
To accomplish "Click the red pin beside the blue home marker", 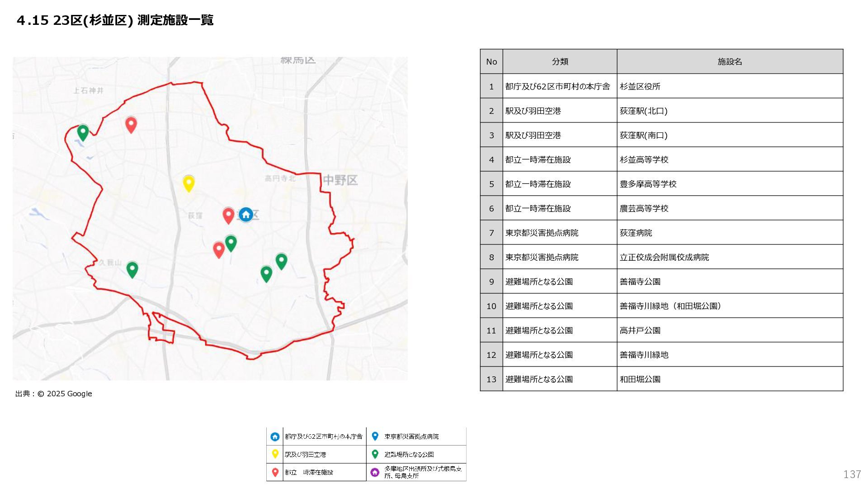I will pos(228,215).
